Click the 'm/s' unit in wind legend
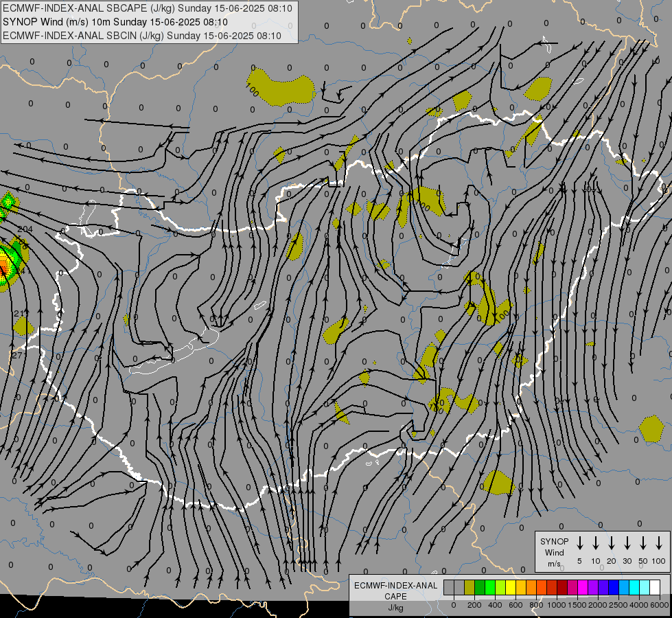 tap(554, 564)
